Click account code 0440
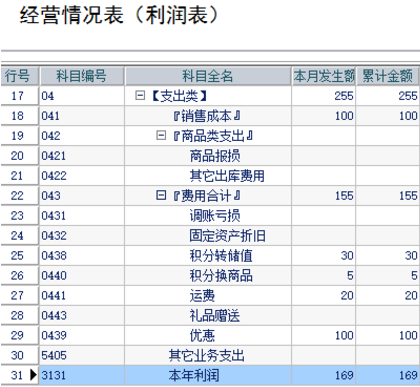This screenshot has width=420, height=387. tap(54, 276)
